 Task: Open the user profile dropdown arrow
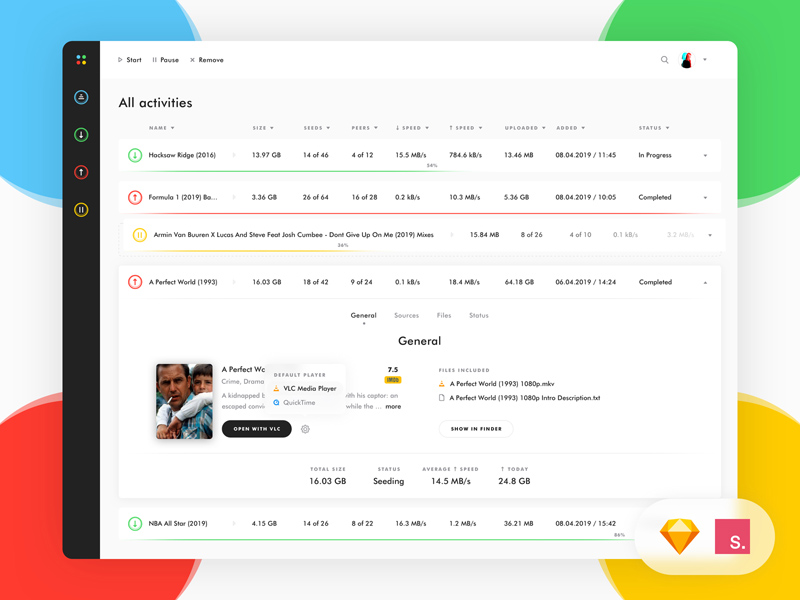(705, 60)
